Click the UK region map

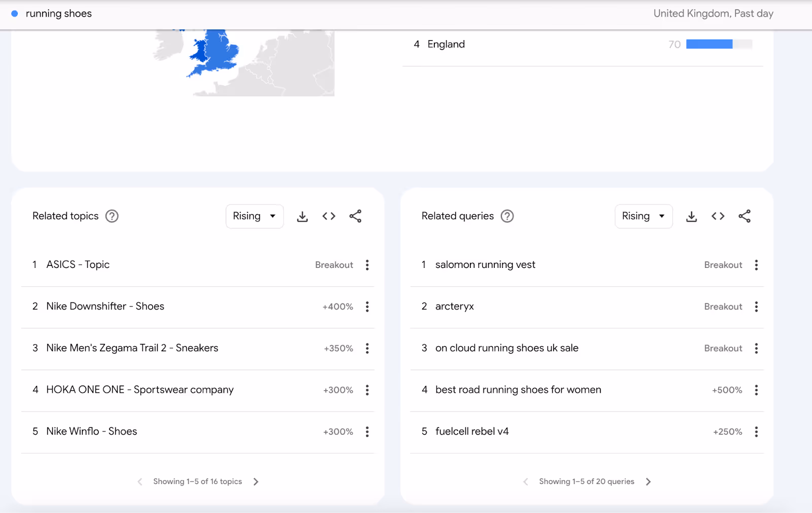point(244,62)
